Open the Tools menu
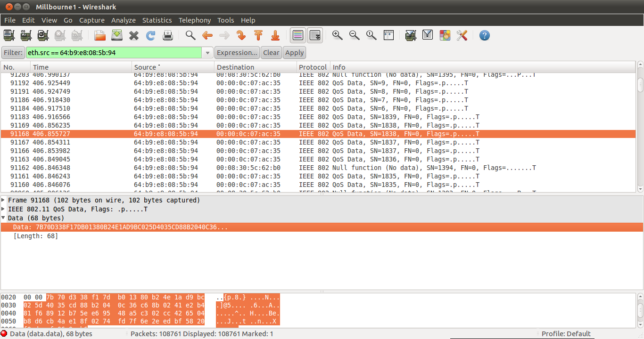This screenshot has height=339, width=644. click(x=226, y=20)
